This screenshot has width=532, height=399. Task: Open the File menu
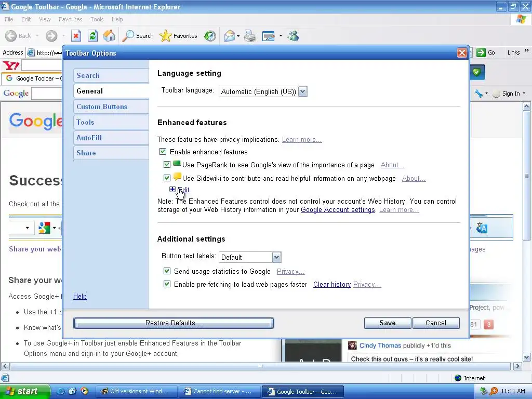pyautogui.click(x=9, y=19)
